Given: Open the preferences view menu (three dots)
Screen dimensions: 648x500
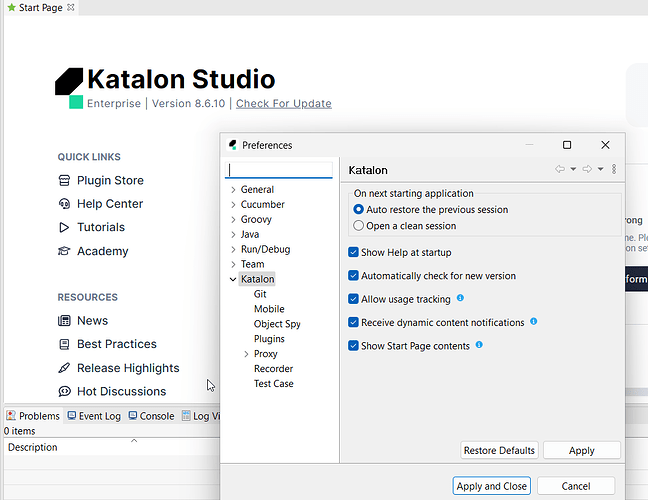Looking at the screenshot, I should 614,170.
